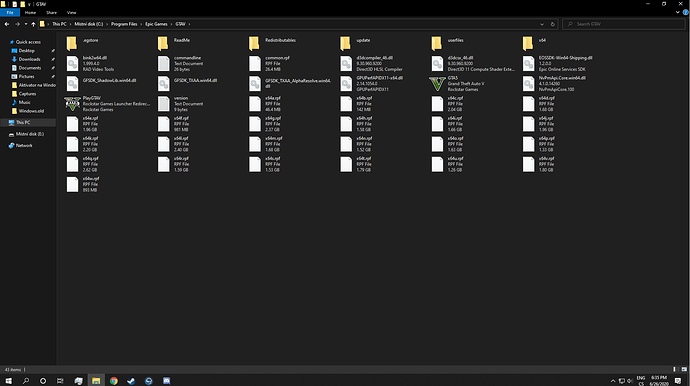Open the File menu
Screen dimensions: 690x386
coord(10,13)
